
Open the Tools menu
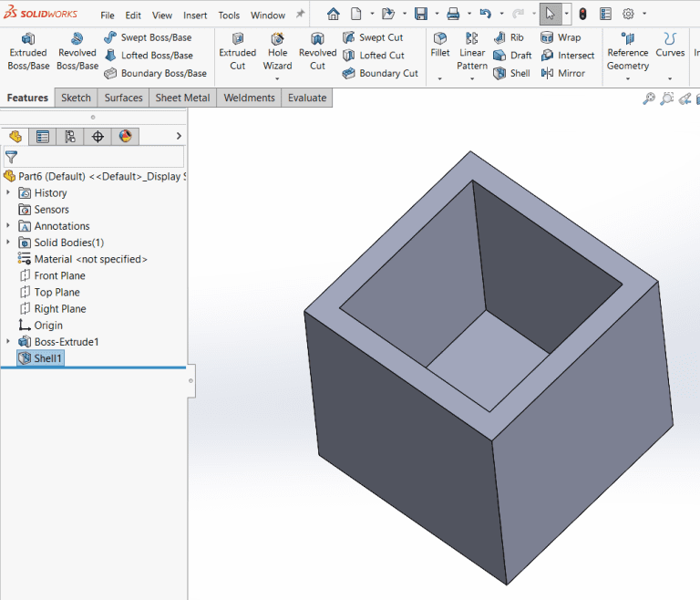pos(229,16)
